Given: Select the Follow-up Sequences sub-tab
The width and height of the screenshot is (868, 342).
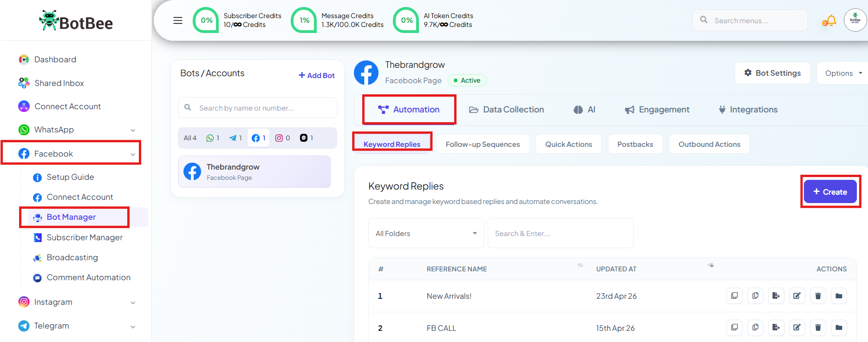Looking at the screenshot, I should click(x=483, y=144).
